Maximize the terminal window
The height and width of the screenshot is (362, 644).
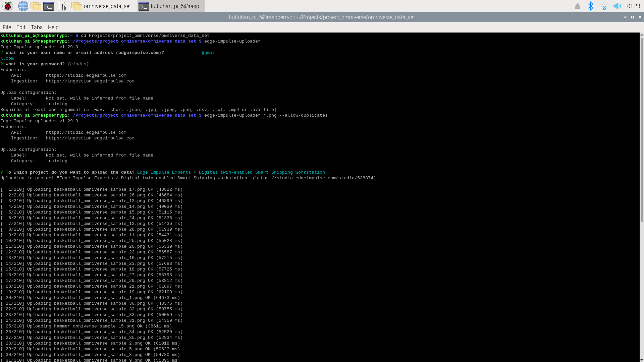633,17
